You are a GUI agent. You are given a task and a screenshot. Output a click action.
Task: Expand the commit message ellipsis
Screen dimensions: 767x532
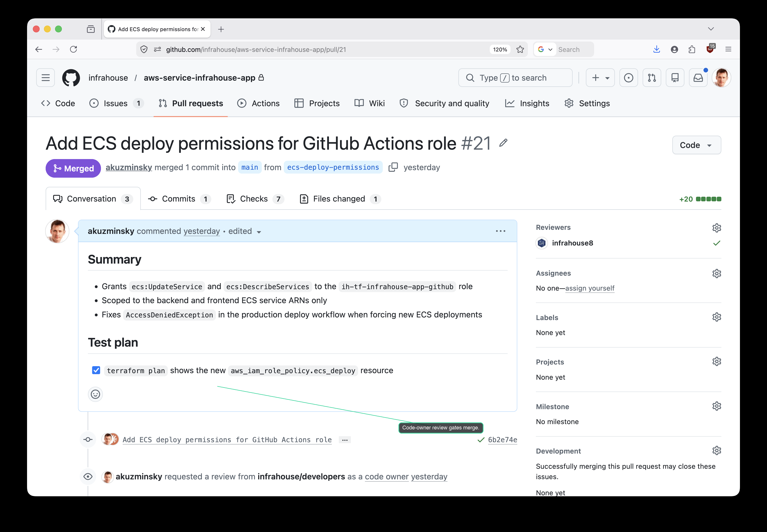coord(345,440)
